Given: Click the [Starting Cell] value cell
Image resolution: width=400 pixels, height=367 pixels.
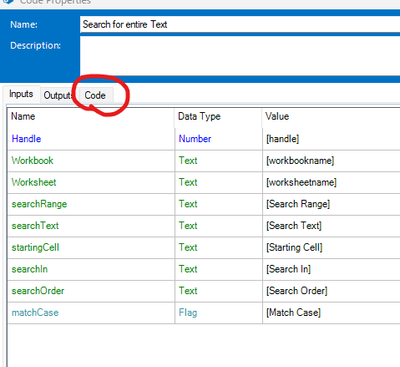Looking at the screenshot, I should pyautogui.click(x=331, y=247).
